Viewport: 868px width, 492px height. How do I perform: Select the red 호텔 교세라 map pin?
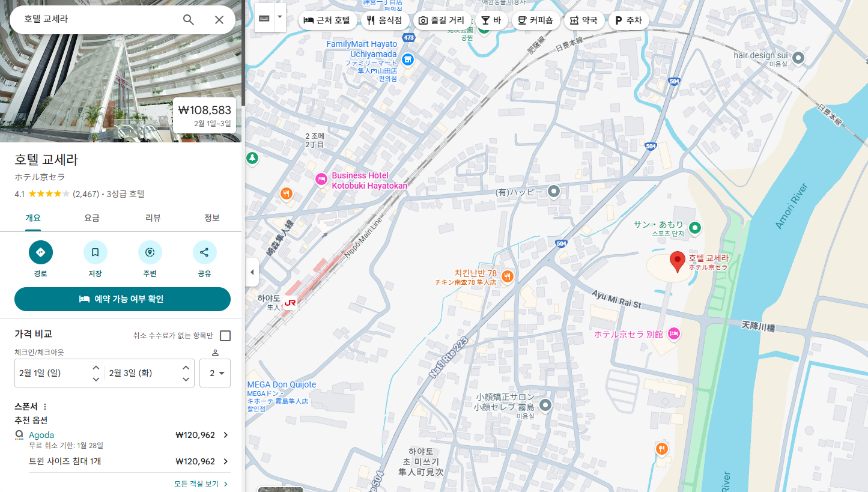tap(678, 262)
